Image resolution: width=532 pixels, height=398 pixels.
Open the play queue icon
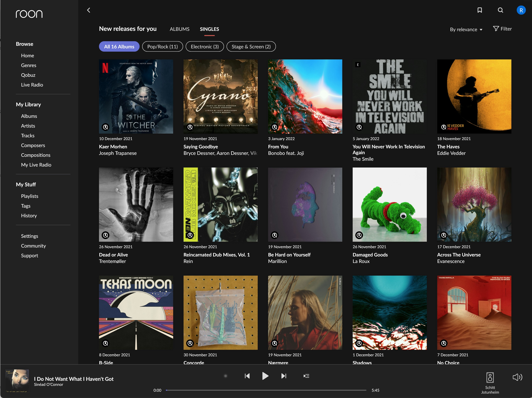[x=306, y=376]
